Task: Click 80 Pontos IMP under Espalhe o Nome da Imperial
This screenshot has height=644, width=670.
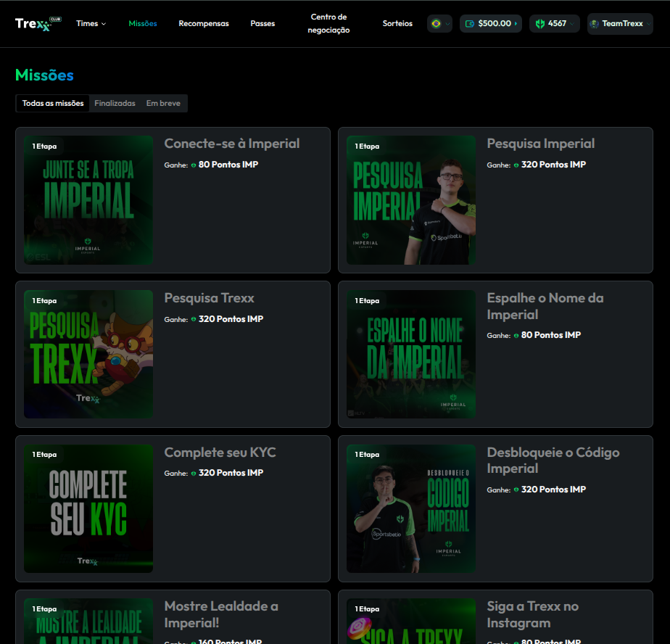Action: coord(551,335)
